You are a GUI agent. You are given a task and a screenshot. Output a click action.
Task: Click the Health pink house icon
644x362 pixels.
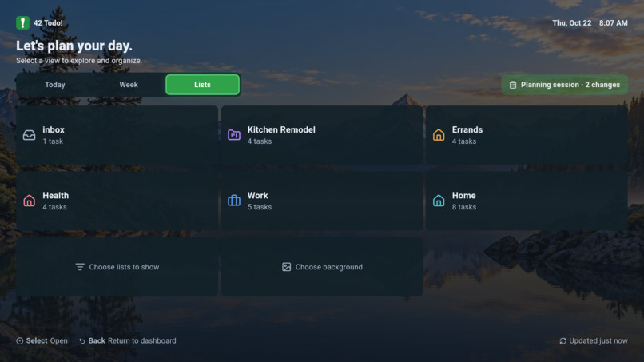coord(29,201)
